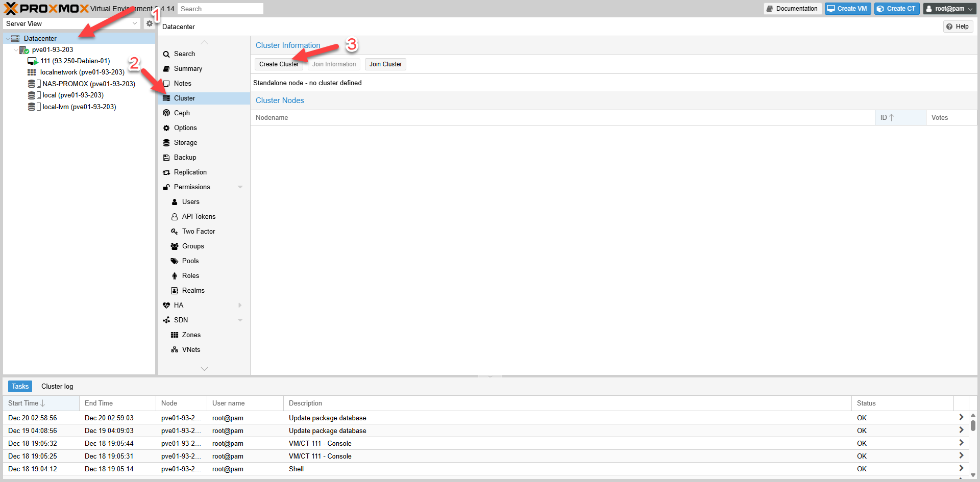Select the Two Factor icon under Permissions
Image resolution: width=980 pixels, height=482 pixels.
(x=175, y=231)
